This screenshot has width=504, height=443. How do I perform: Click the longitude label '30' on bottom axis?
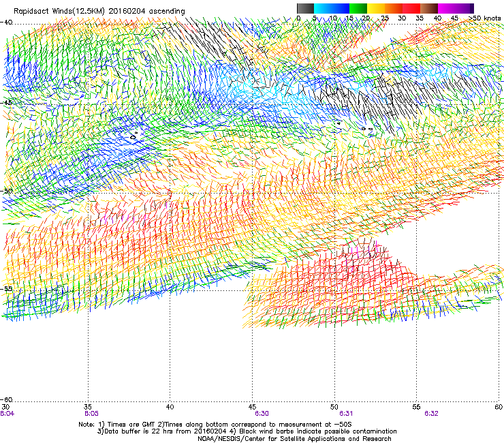pos(5,407)
